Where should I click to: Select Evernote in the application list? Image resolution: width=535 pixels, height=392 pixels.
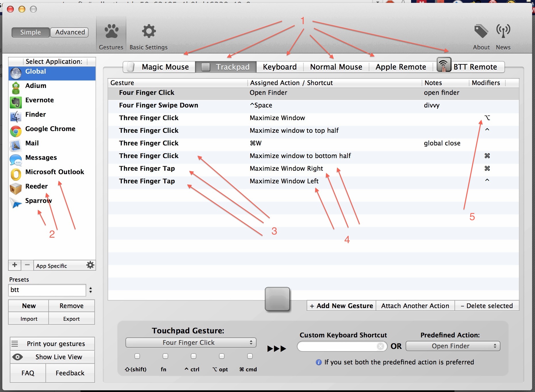click(39, 100)
